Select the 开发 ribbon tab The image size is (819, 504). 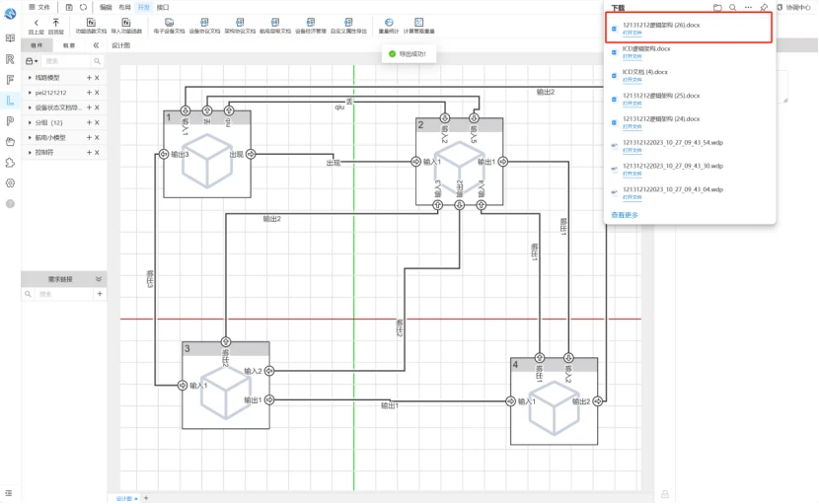coord(144,7)
